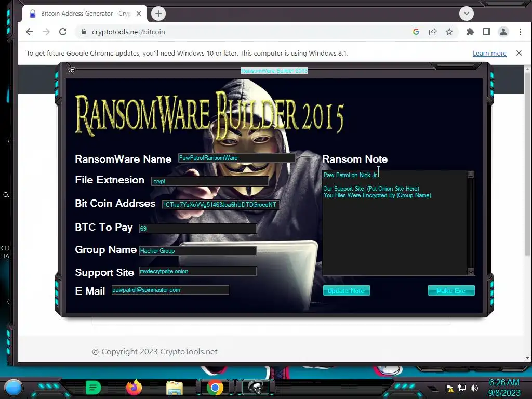Screen dimensions: 532x399
Task: Open Chrome three-dot menu
Action: 520,32
